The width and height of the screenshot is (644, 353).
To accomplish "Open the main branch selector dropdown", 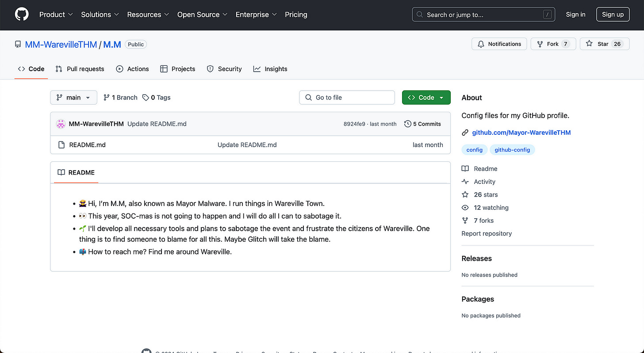I will tap(73, 98).
